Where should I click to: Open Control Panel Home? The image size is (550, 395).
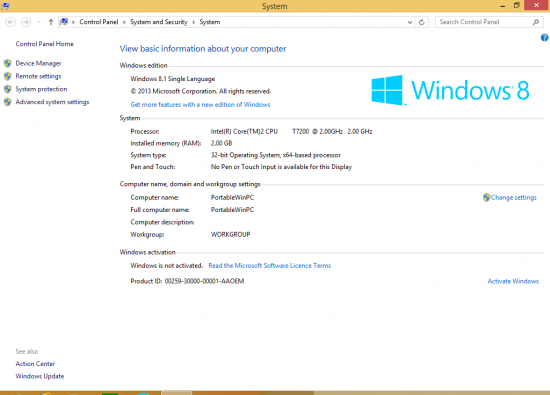pos(45,44)
